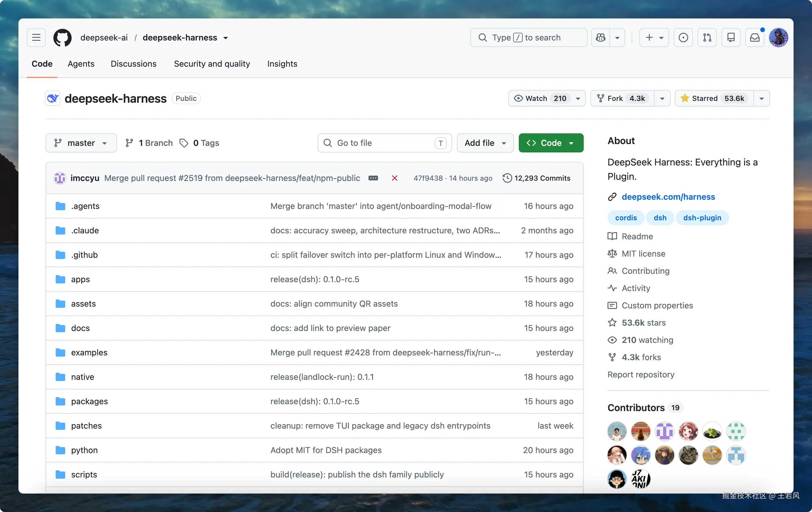Open the native folder

pyautogui.click(x=82, y=377)
